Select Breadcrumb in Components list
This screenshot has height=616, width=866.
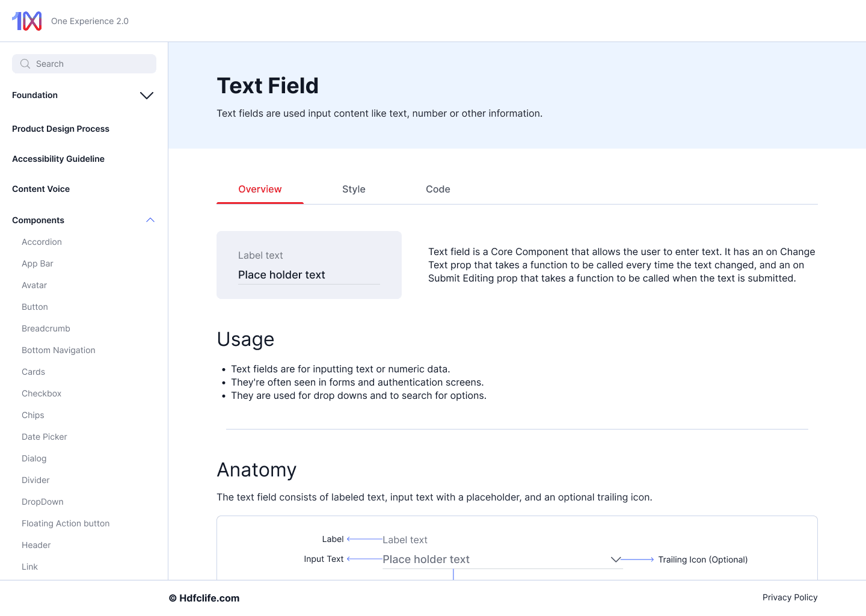(x=46, y=328)
